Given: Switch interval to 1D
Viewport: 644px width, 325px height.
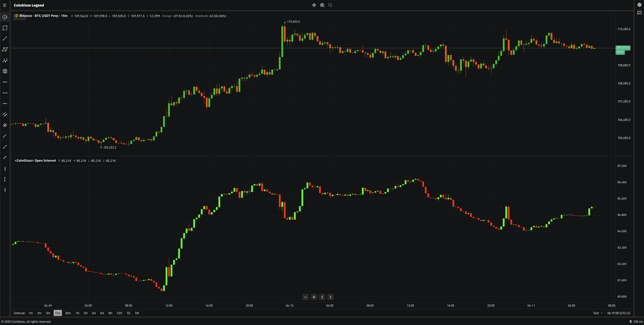Looking at the screenshot, I should (128, 313).
